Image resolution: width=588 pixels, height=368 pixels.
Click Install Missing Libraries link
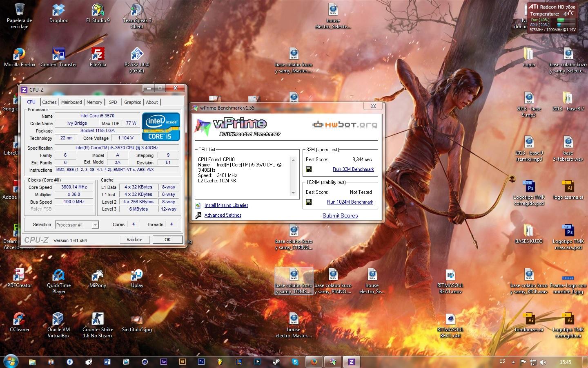[226, 205]
